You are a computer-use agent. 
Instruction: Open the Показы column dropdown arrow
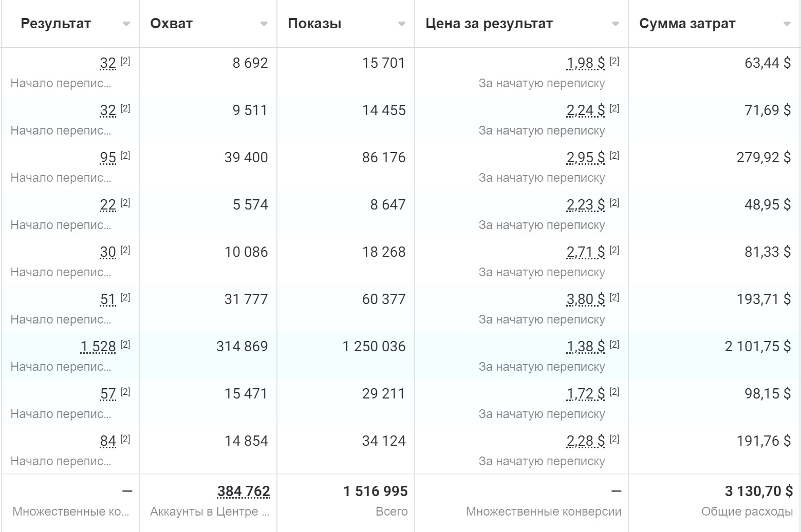pos(402,24)
